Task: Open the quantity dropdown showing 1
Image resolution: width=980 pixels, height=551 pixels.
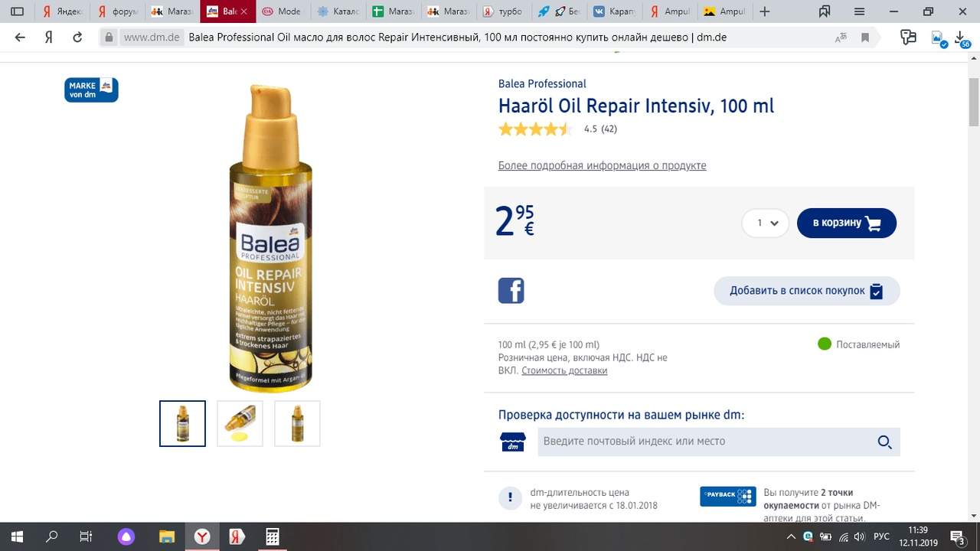Action: [x=766, y=223]
